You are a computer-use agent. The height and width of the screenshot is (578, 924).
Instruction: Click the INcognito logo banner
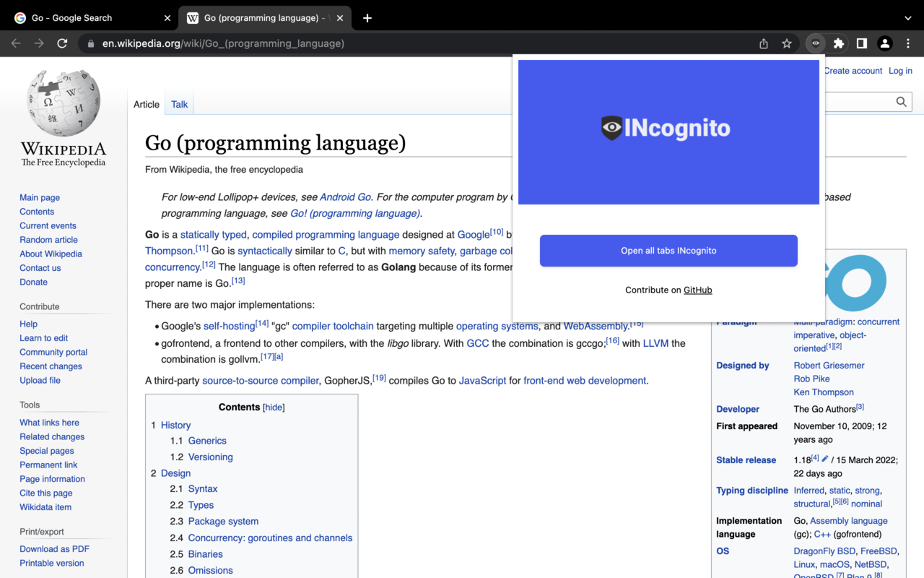point(668,132)
